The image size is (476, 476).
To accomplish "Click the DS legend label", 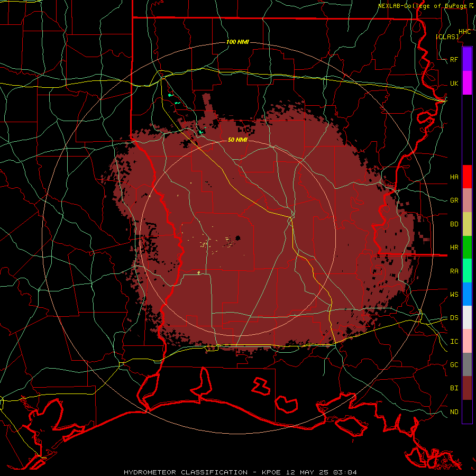I will tap(454, 318).
